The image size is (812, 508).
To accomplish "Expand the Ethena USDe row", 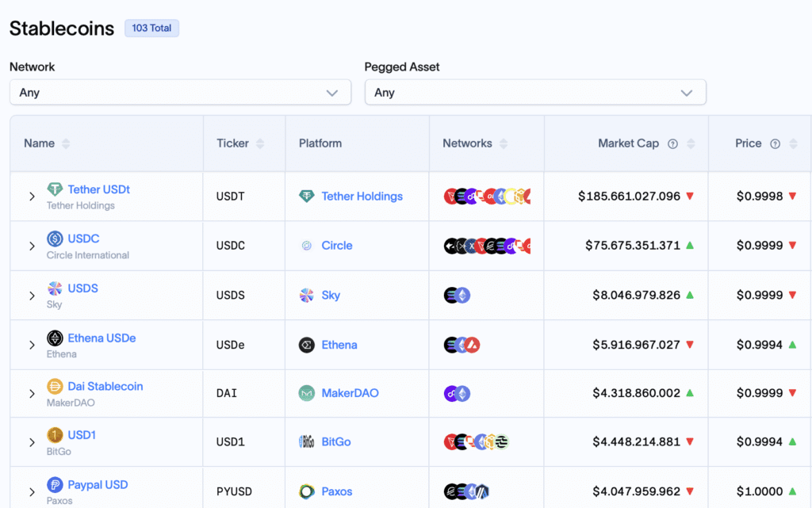I will [x=32, y=345].
